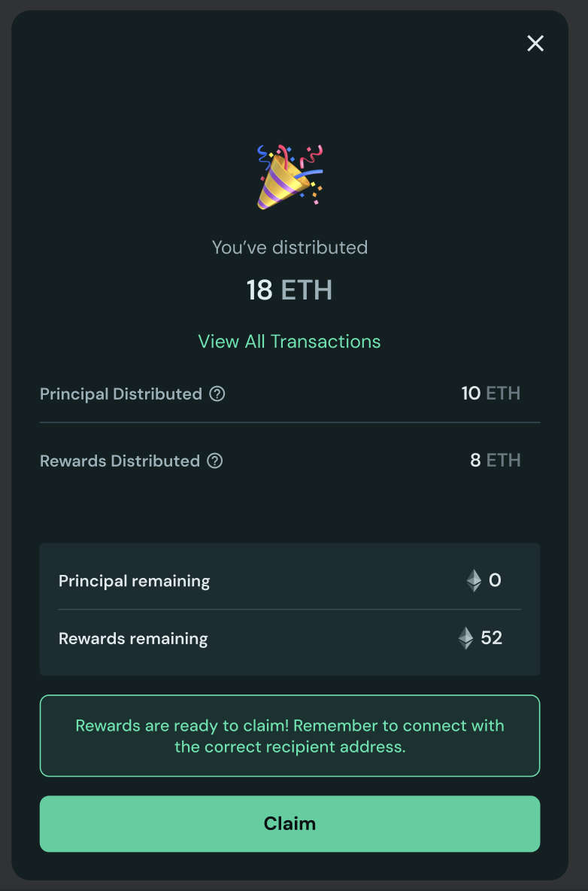The height and width of the screenshot is (891, 588).
Task: Click the Rewards remaining label
Action: (133, 639)
